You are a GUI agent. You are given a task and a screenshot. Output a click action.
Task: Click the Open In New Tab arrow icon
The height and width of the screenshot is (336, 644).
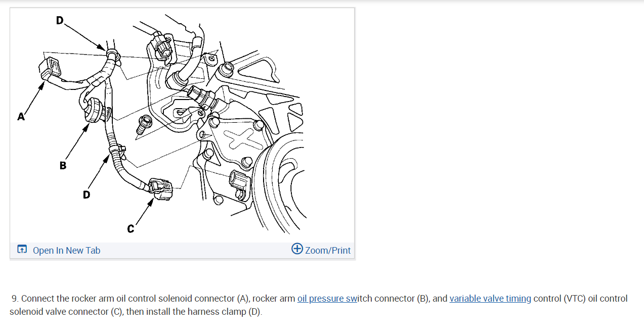[x=22, y=249]
